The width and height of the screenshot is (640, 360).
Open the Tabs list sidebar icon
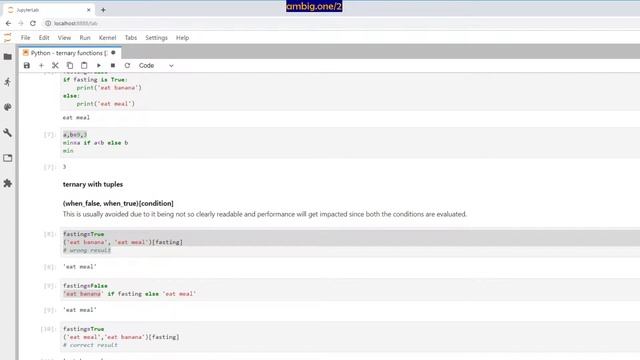8,158
